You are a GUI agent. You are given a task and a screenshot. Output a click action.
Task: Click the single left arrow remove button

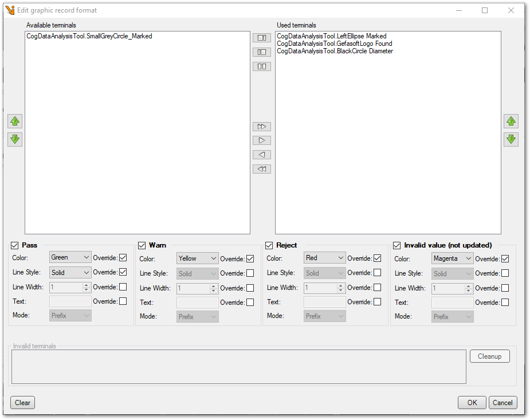(x=262, y=154)
